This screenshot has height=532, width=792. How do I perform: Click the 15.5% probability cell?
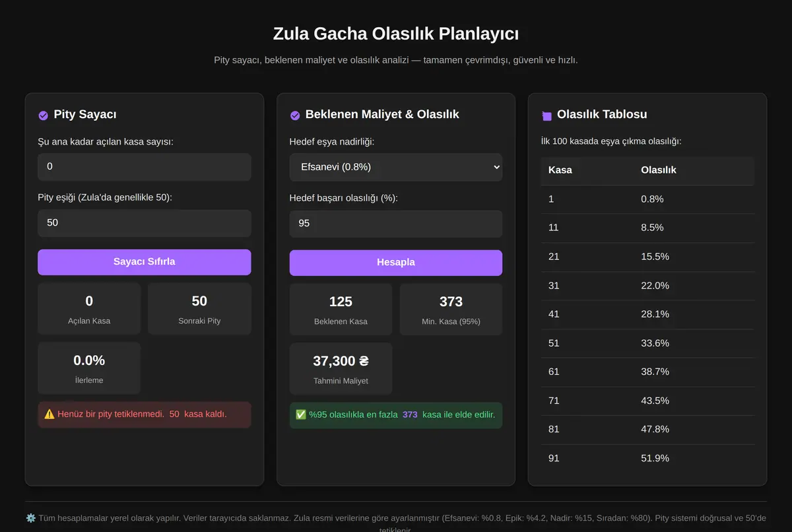pos(694,257)
